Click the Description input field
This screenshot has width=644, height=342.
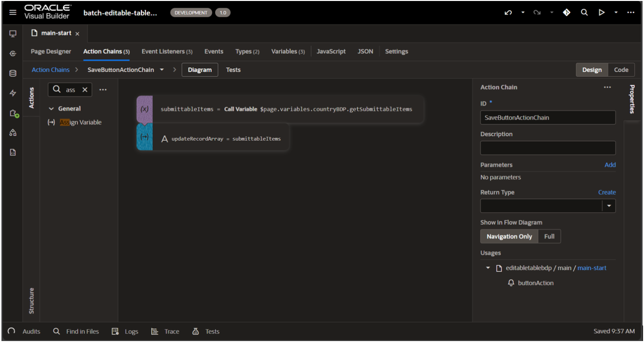[x=547, y=148]
